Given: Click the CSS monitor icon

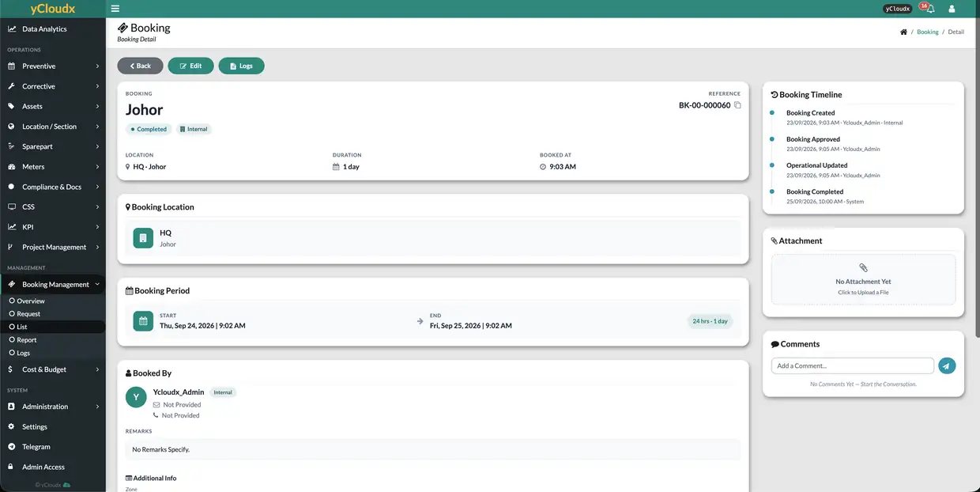Looking at the screenshot, I should click(12, 206).
